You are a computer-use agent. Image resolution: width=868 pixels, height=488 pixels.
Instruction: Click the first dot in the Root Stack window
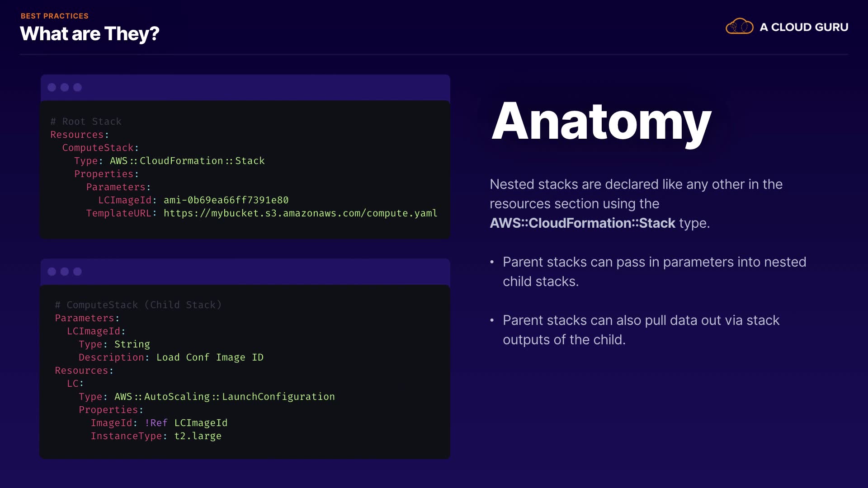tap(52, 87)
